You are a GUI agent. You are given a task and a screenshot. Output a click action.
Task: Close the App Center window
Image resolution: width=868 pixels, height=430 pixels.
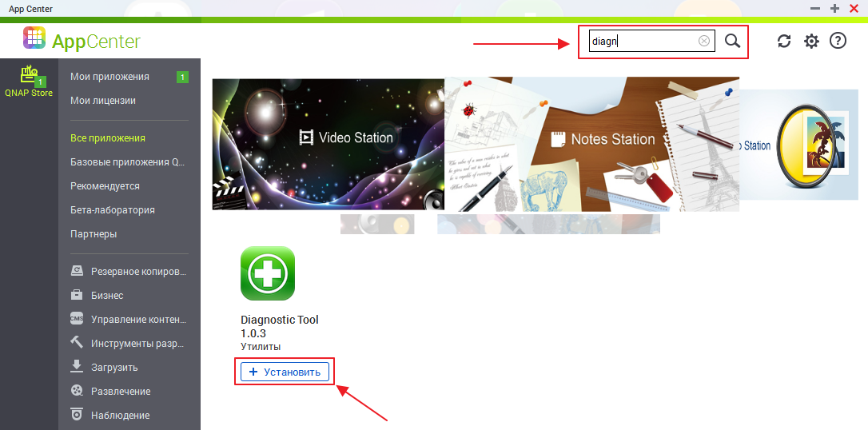pyautogui.click(x=854, y=8)
